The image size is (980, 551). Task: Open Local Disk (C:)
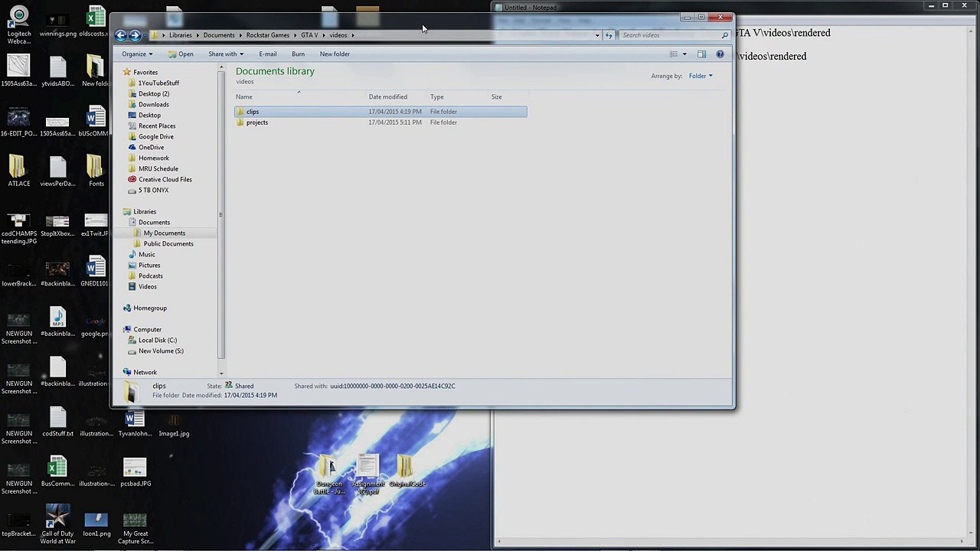[157, 340]
